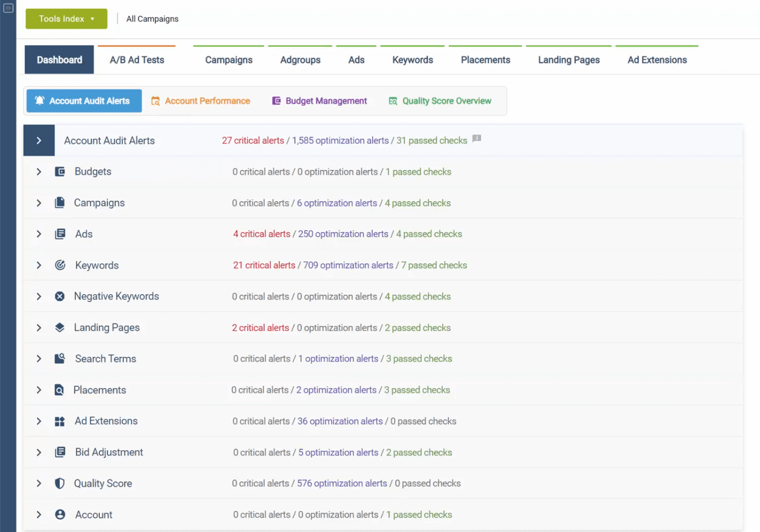Click the Quality Score shield icon
Screen dimensions: 760x532
(60, 483)
